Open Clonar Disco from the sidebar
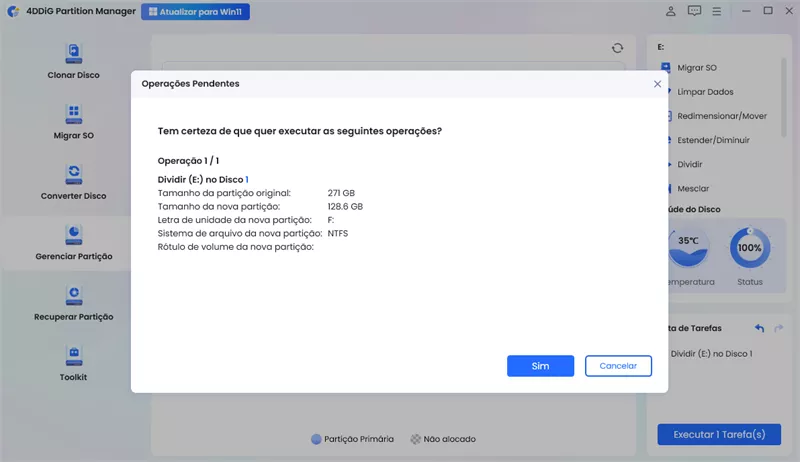800x462 pixels. [x=73, y=61]
